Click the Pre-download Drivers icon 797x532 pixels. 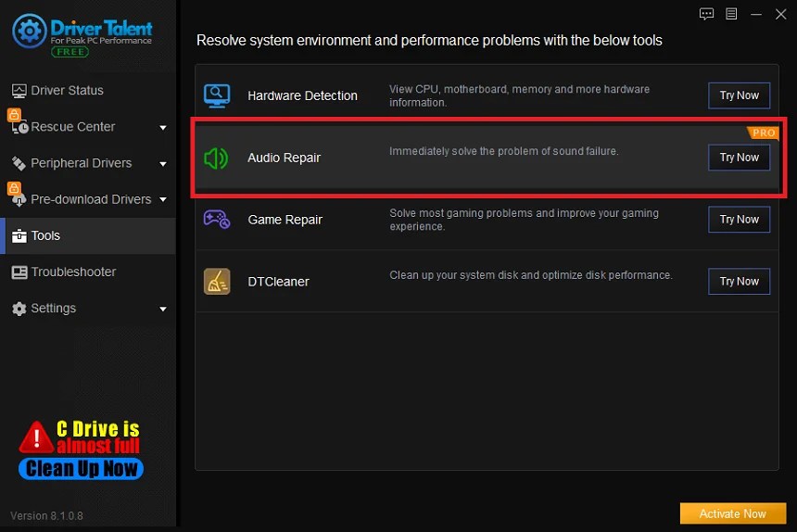click(x=19, y=200)
